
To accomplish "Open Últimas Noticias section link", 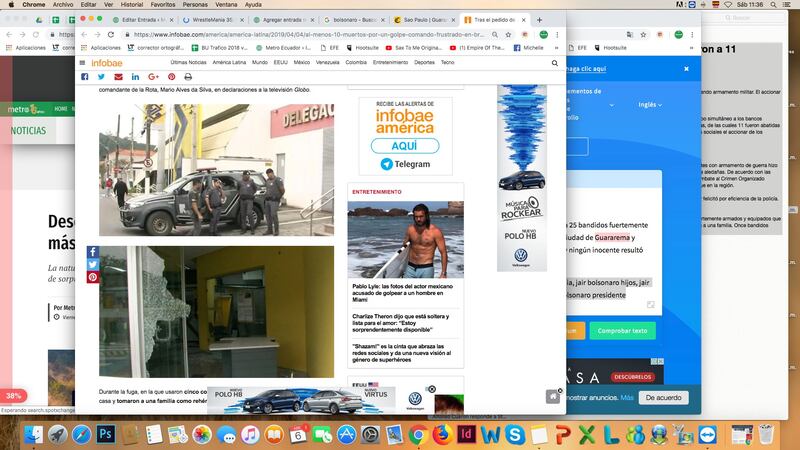I will click(x=188, y=62).
